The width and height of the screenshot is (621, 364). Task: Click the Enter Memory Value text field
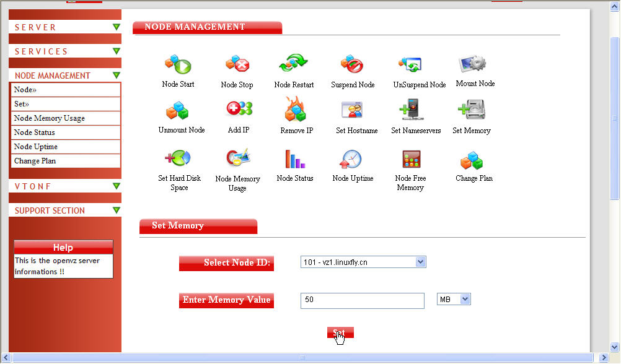[x=362, y=300]
